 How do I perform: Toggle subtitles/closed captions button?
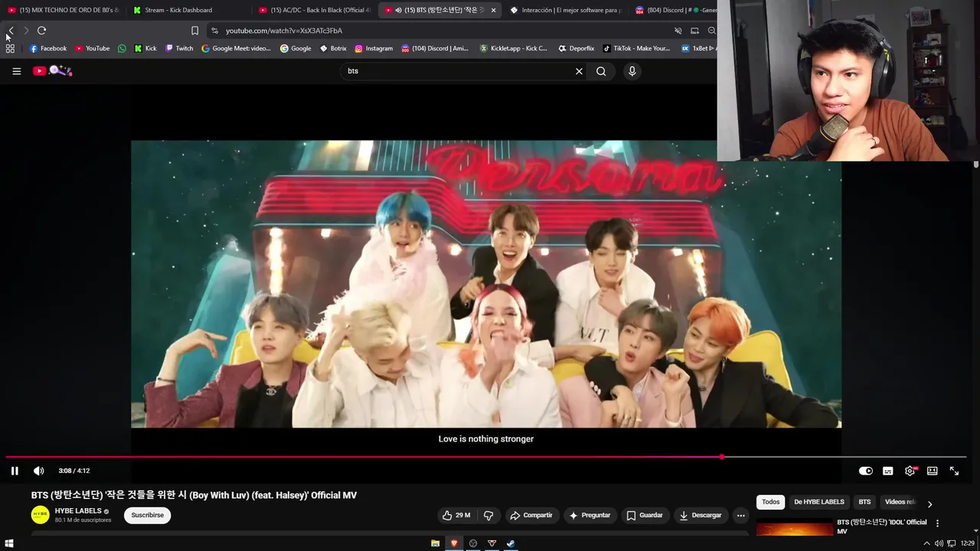pos(888,471)
